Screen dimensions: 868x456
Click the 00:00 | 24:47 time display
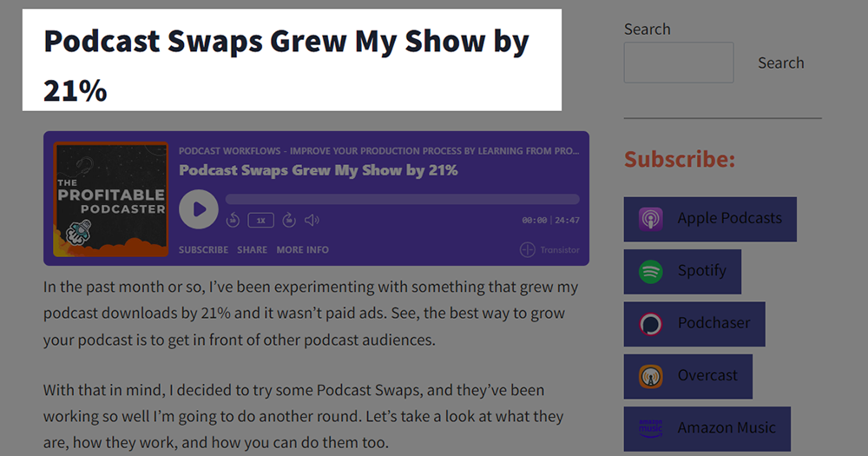[x=550, y=221]
